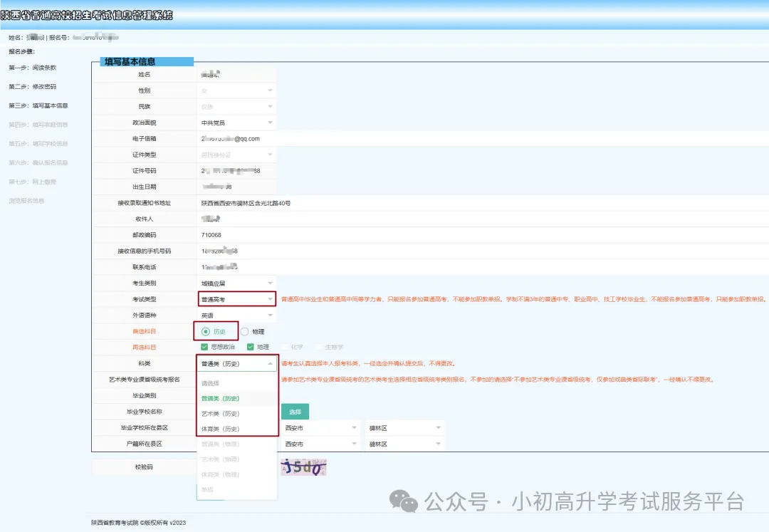769x532 pixels.
Task: Open the 政治面貌 dropdown showing 中共党员
Action: tap(236, 122)
